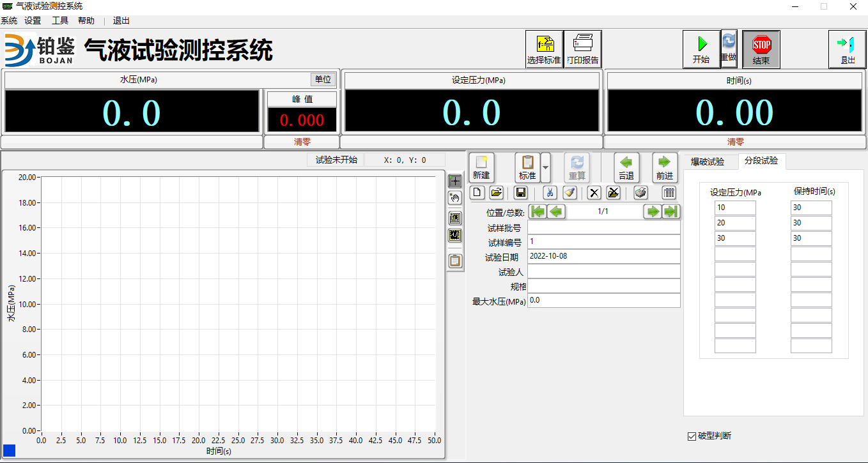Screen dimensions: 868x463
Task: Select the hand pan tool beside graph
Action: (454, 198)
